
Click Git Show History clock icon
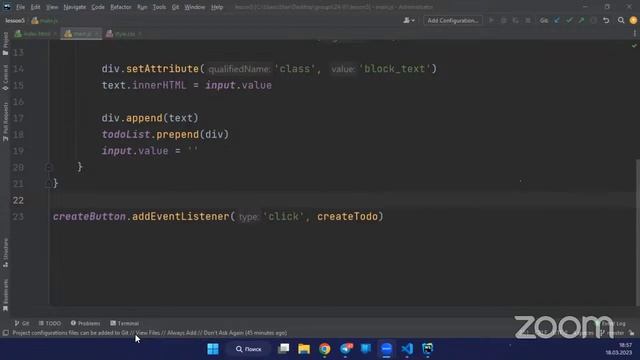[593, 20]
